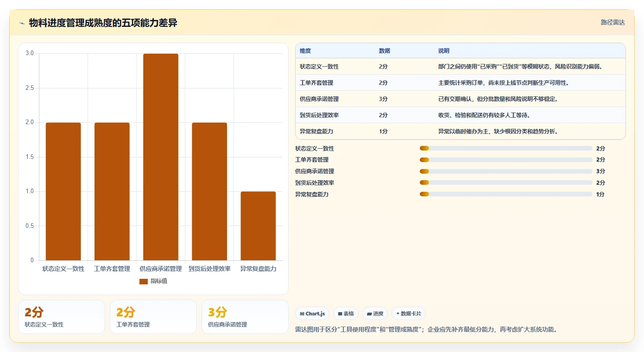Click the footer note starting 雷达图用于区分
The image size is (644, 352).
coord(426,330)
